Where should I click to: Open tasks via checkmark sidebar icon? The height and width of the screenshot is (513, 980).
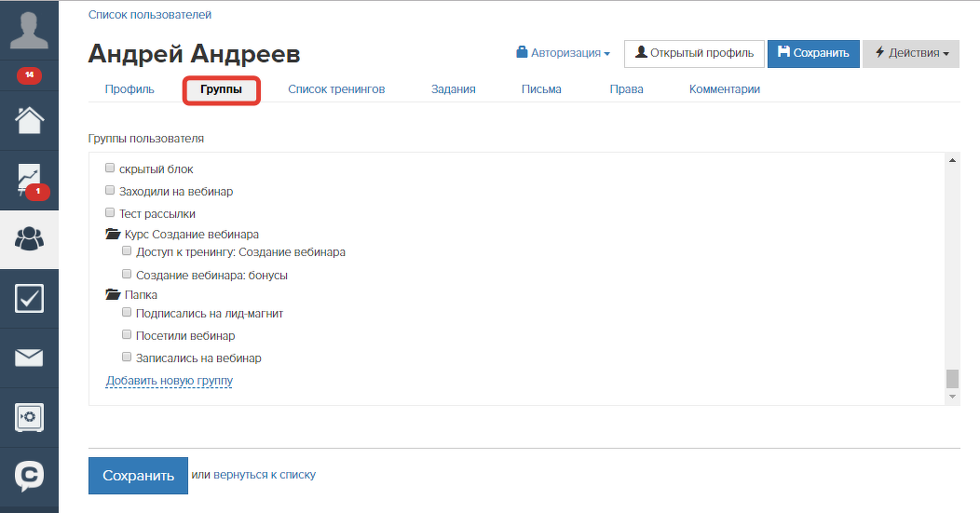(x=29, y=299)
